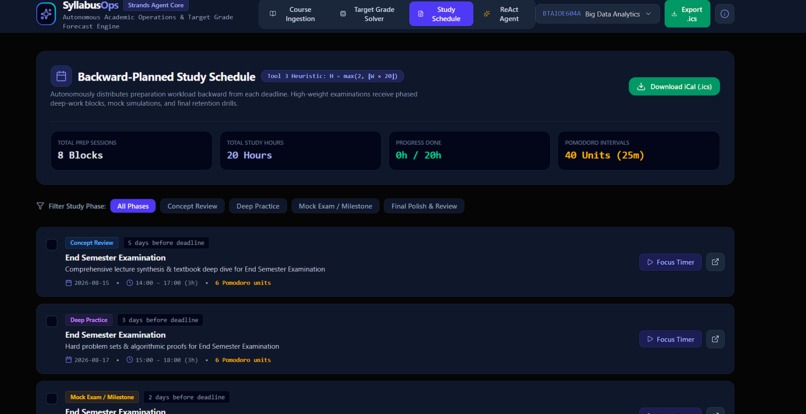This screenshot has height=414, width=806.
Task: Switch to Target Grade Solver tab
Action: (368, 14)
